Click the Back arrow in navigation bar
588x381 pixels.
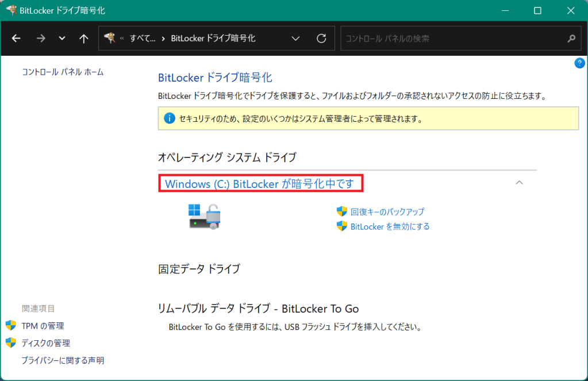(x=16, y=39)
